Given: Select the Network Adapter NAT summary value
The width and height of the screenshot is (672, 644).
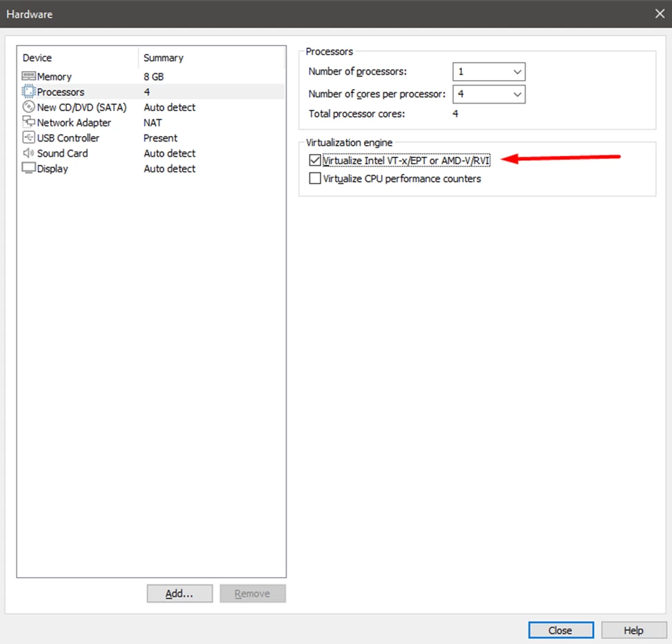Looking at the screenshot, I should coord(153,122).
